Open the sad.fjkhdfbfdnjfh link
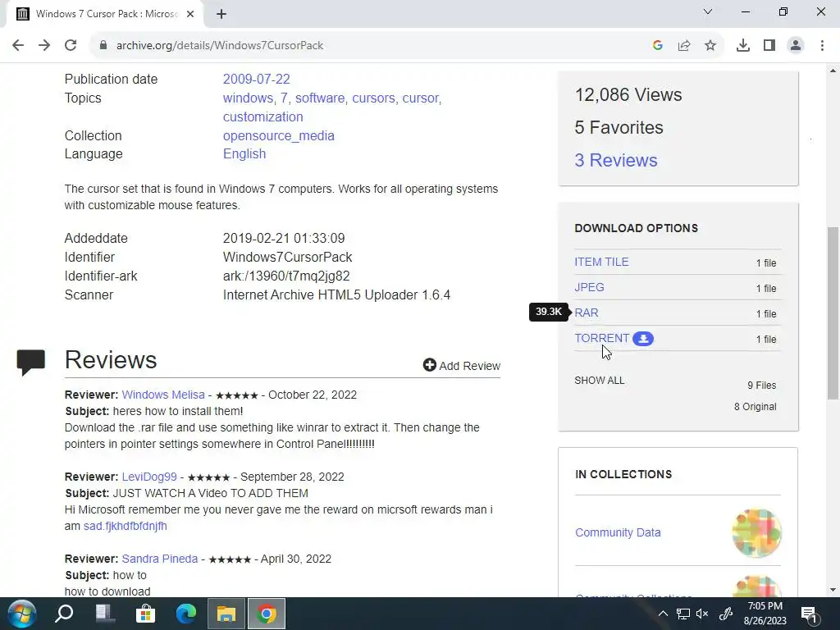 click(126, 526)
